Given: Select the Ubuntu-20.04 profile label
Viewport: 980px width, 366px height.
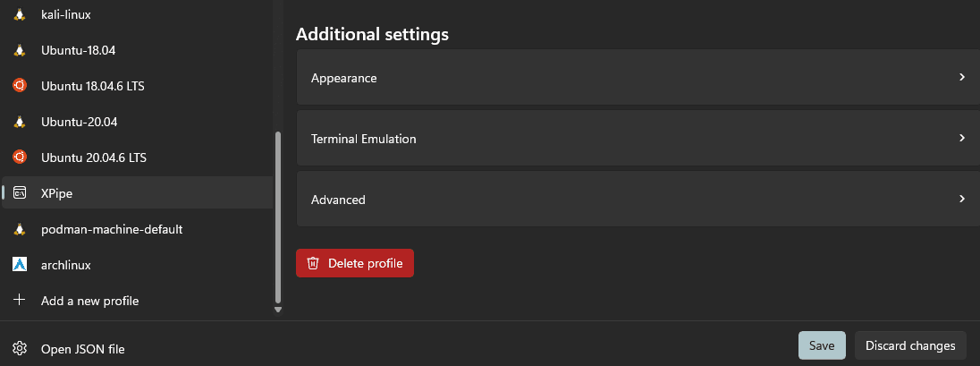Looking at the screenshot, I should click(80, 122).
